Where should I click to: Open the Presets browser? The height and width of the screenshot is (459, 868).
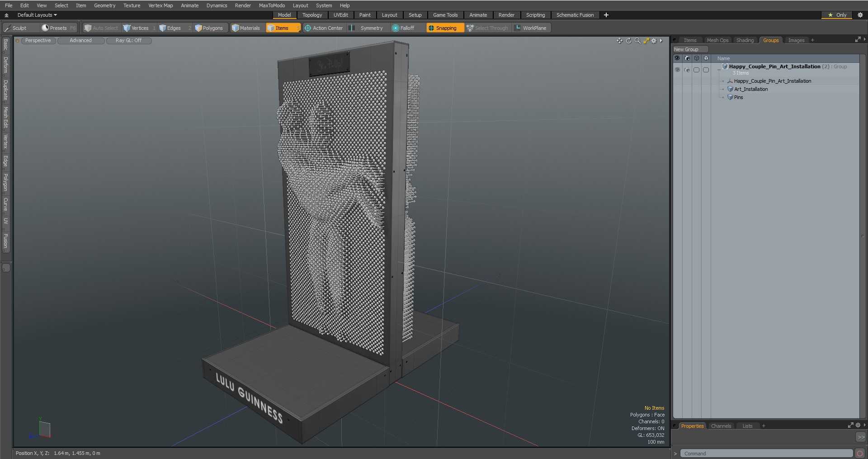(58, 28)
